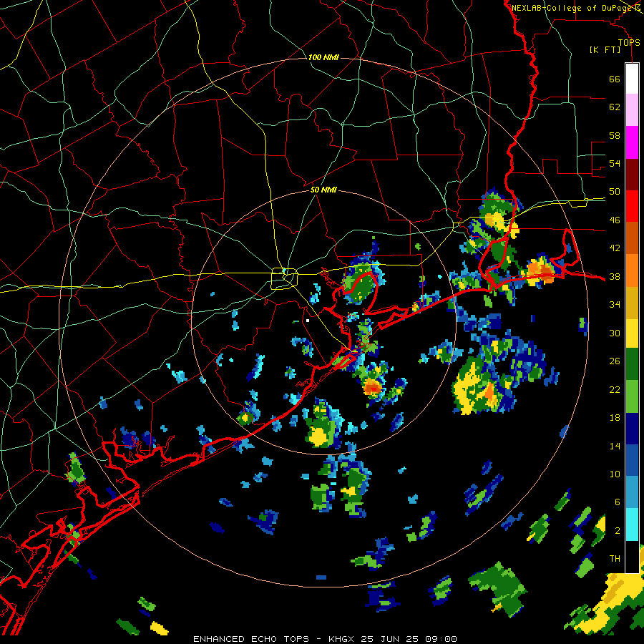The image size is (644, 644).
Task: Click the gold legend swatch
Action: 632,303
